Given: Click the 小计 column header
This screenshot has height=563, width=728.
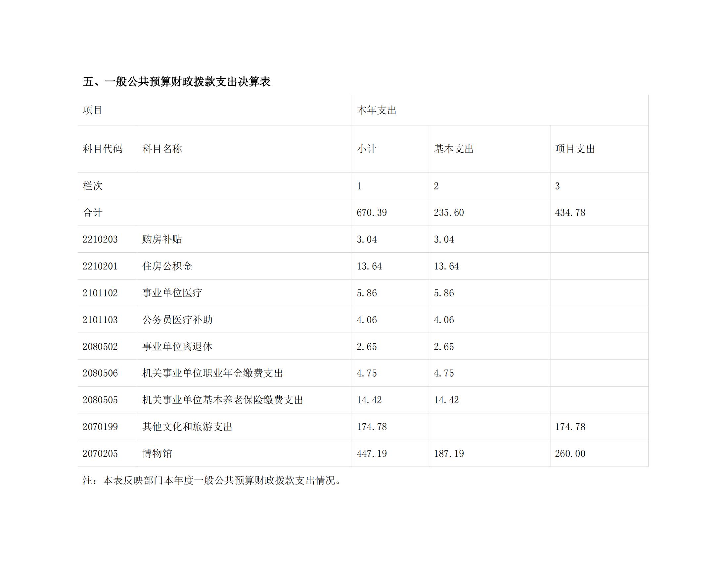Looking at the screenshot, I should (x=367, y=149).
